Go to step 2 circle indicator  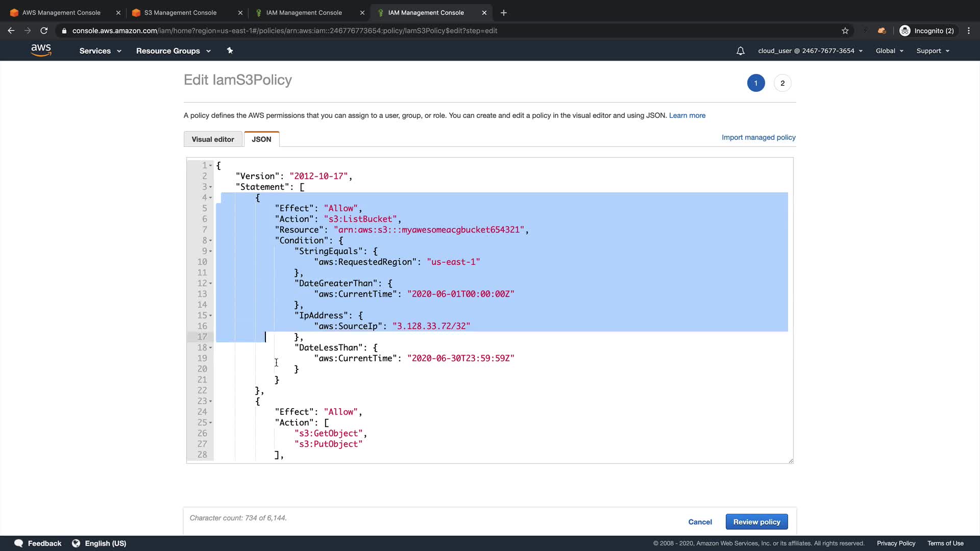782,83
